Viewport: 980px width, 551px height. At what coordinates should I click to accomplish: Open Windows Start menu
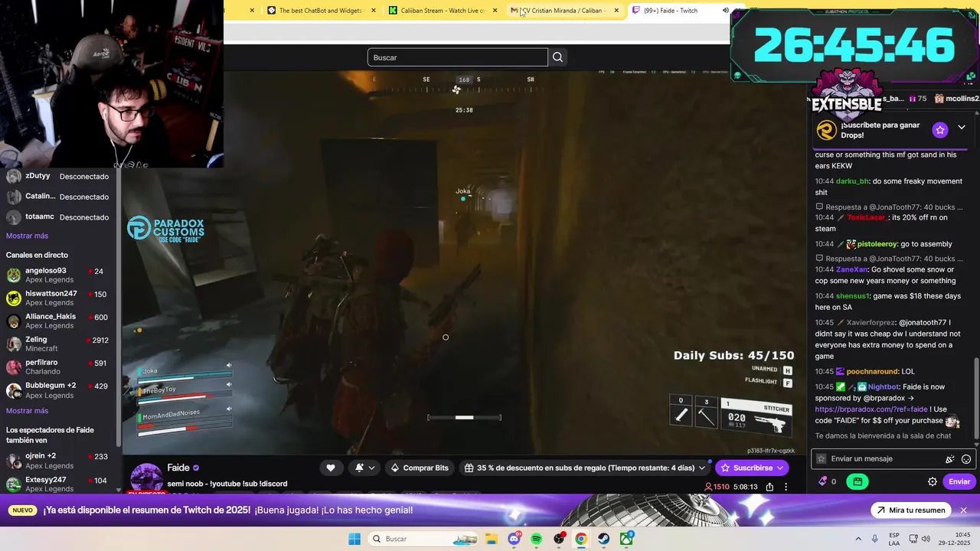[354, 539]
